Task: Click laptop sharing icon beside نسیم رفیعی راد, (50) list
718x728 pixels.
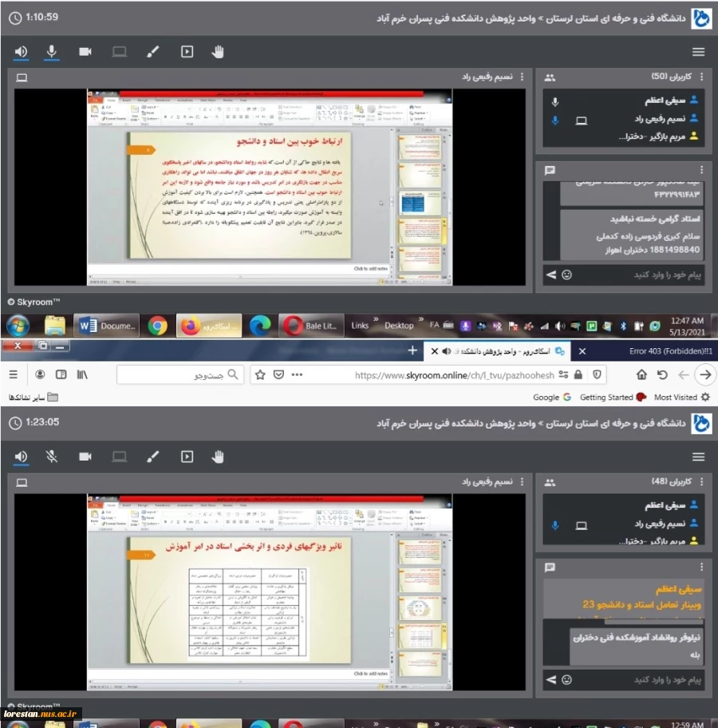Action: click(x=581, y=121)
